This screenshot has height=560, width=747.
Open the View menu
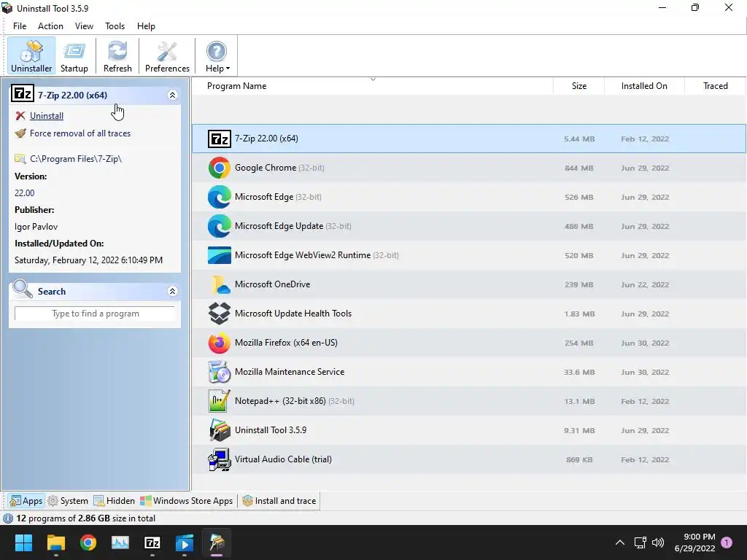coord(85,26)
